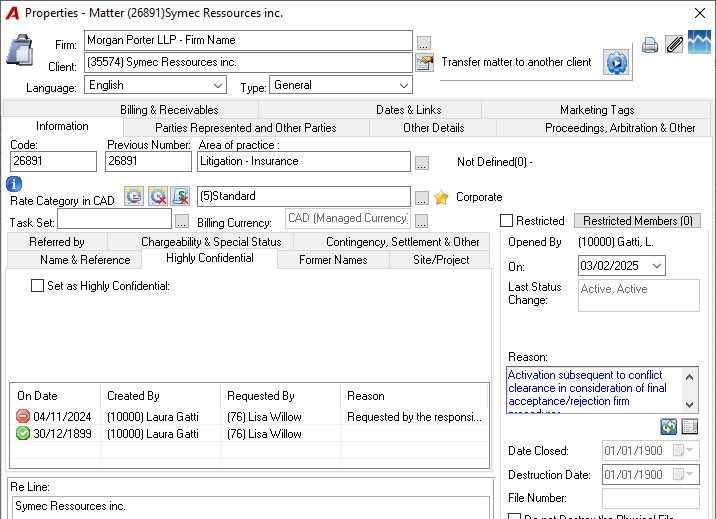Open Name & Reference sub-tab
Viewport: 716px width, 519px height.
[x=85, y=260]
